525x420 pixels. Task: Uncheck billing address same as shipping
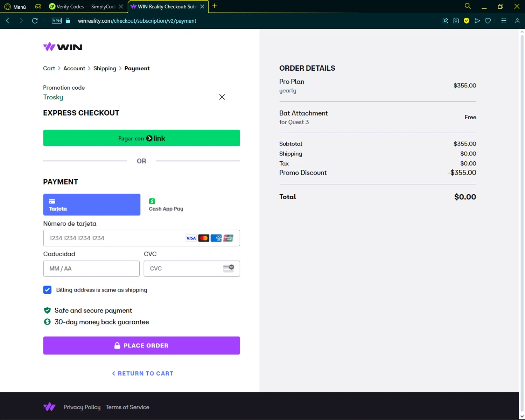pos(47,290)
